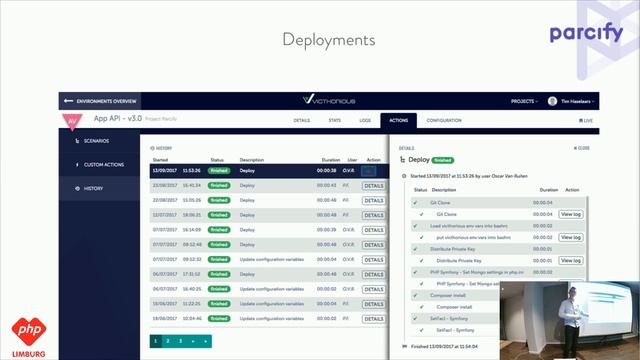Click the checkmark beside put victhorious env vars
This screenshot has height=360, width=640.
click(422, 237)
